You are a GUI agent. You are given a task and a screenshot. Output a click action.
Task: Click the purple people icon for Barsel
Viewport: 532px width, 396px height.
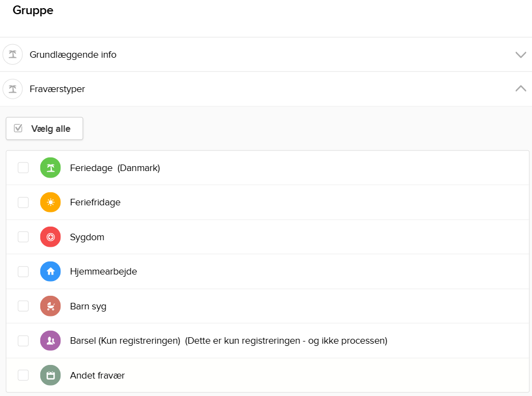click(50, 340)
